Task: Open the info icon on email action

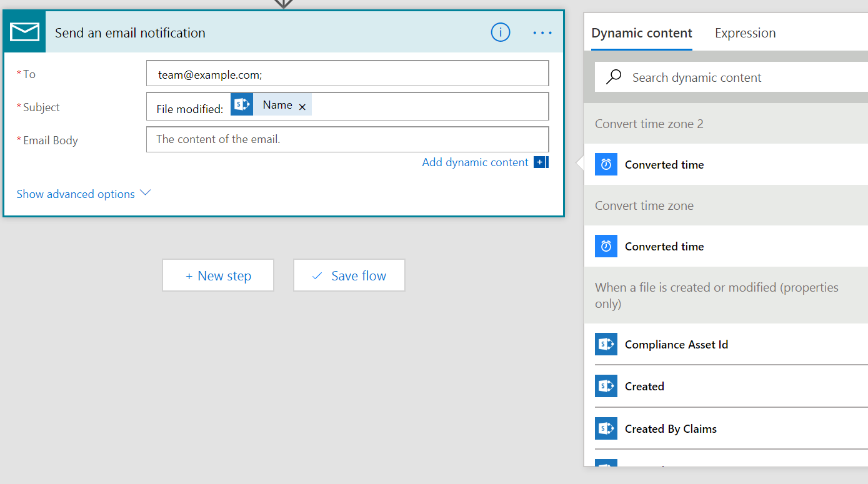Action: (x=500, y=32)
